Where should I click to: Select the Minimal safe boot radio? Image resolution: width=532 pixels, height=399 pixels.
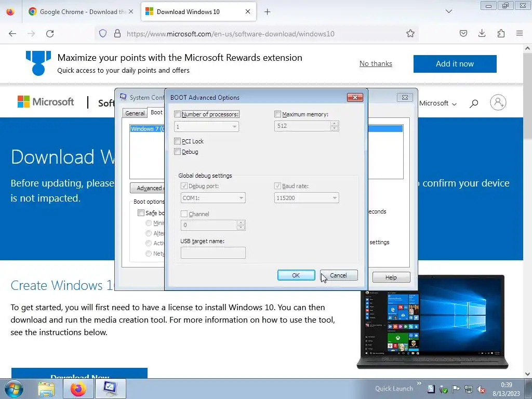[148, 223]
